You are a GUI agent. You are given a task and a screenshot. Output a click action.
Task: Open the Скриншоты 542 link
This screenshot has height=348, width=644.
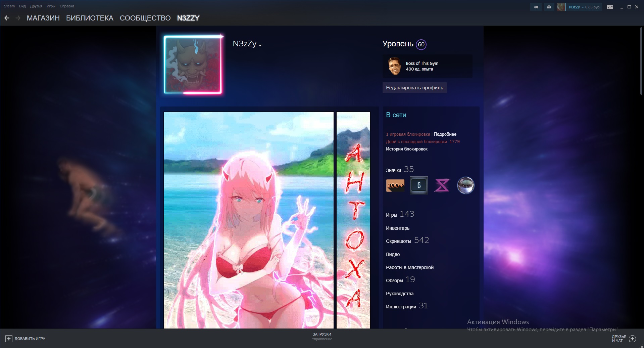(x=407, y=240)
